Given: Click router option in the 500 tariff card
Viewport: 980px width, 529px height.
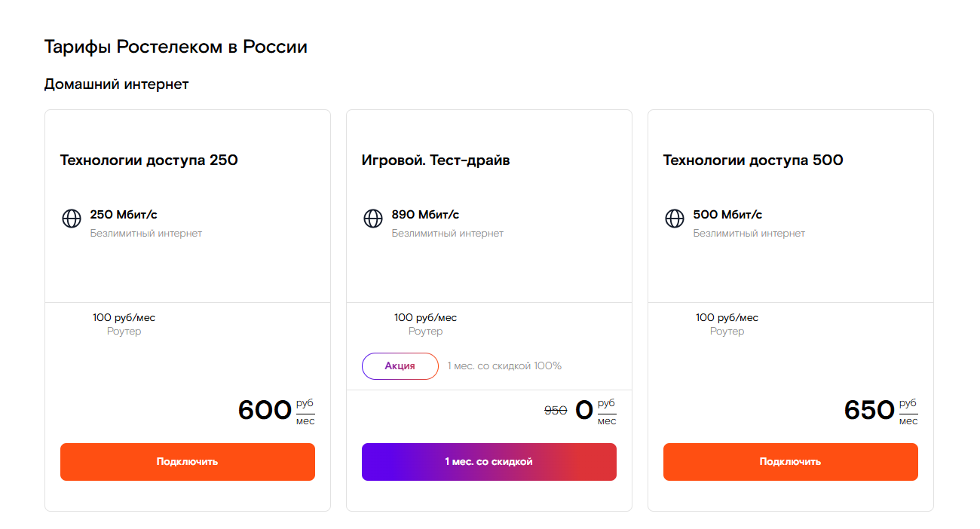Looking at the screenshot, I should (727, 324).
